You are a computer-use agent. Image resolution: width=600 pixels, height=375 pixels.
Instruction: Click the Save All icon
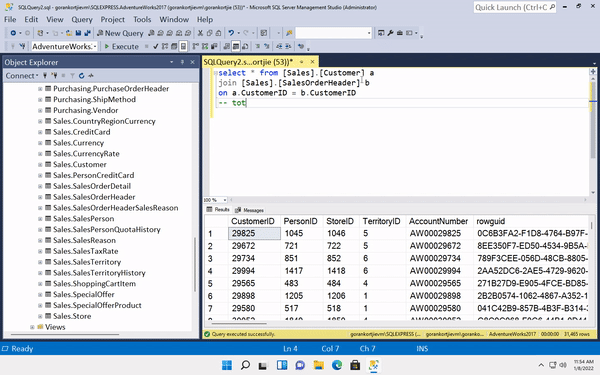coord(87,33)
